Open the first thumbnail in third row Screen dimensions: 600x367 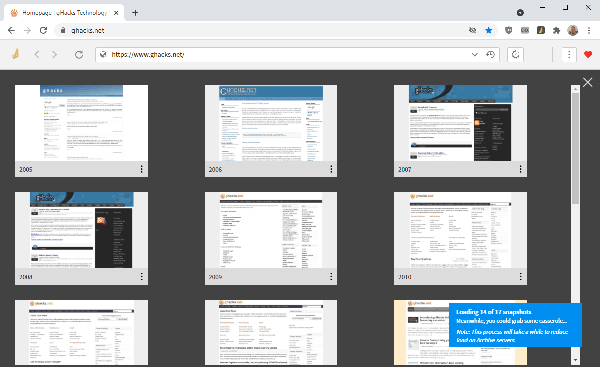(81, 333)
